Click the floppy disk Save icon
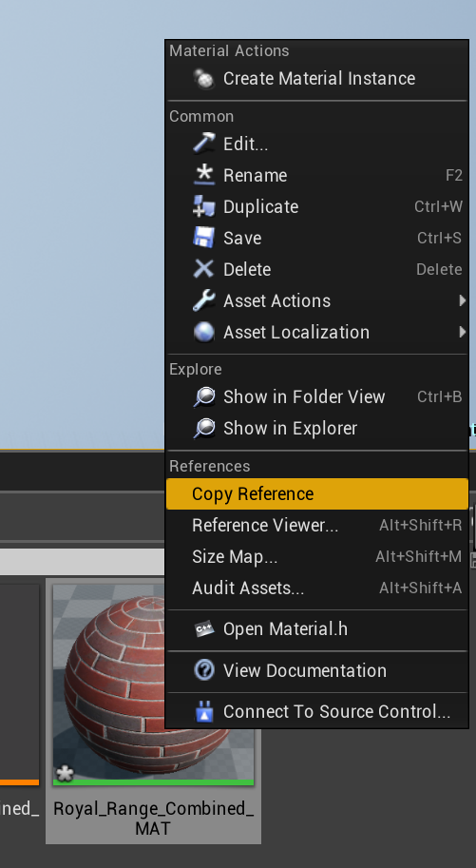This screenshot has height=868, width=476. click(x=204, y=238)
